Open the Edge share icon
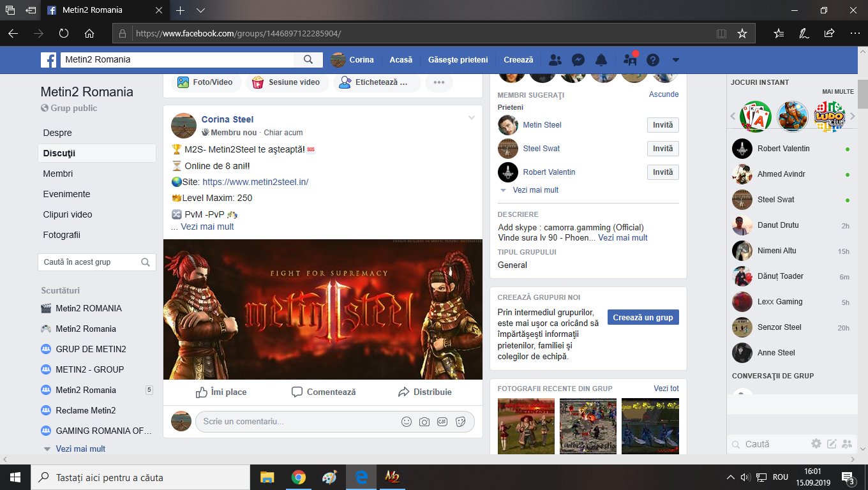The width and height of the screenshot is (868, 490). tap(829, 33)
